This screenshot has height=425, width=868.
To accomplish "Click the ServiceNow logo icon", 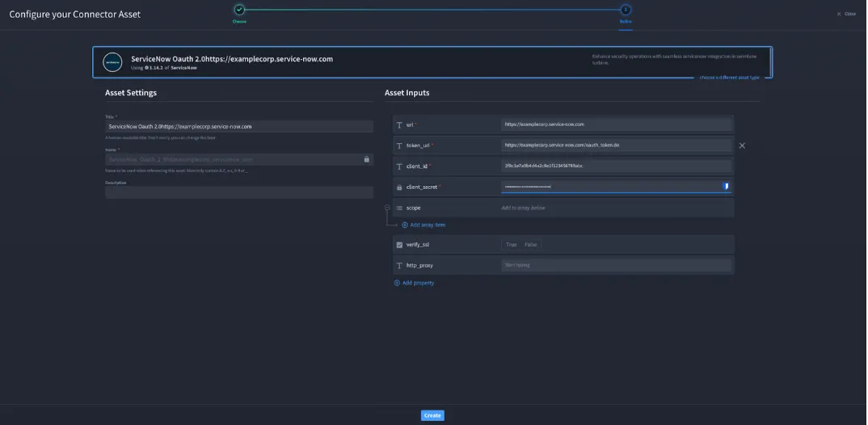I will 112,62.
